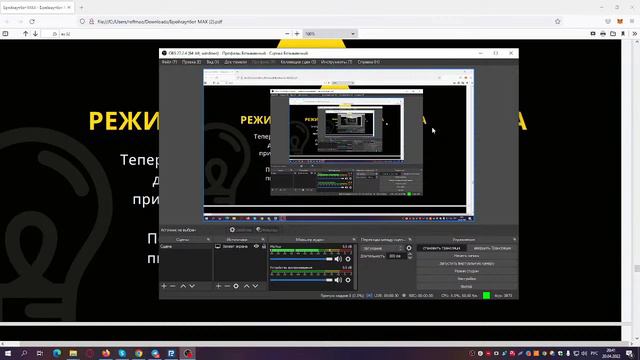The image size is (640, 360).
Task: Undock the Sources panel icon
Action: pos(263,240)
